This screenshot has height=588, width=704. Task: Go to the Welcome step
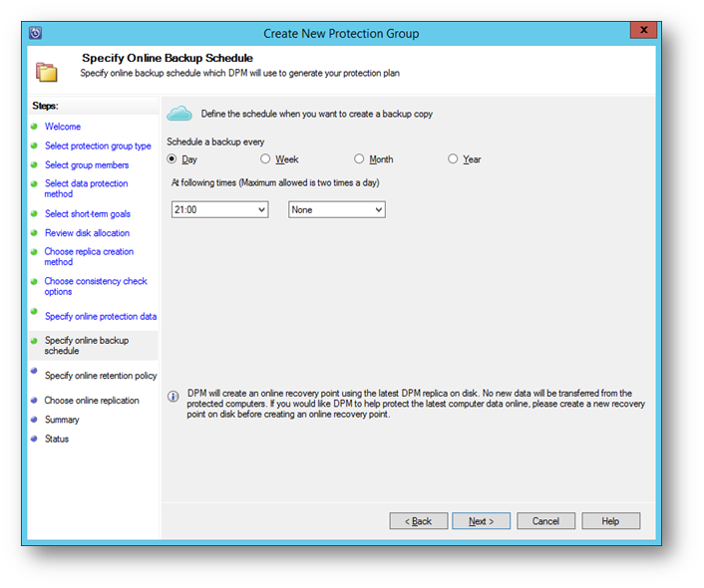[63, 127]
